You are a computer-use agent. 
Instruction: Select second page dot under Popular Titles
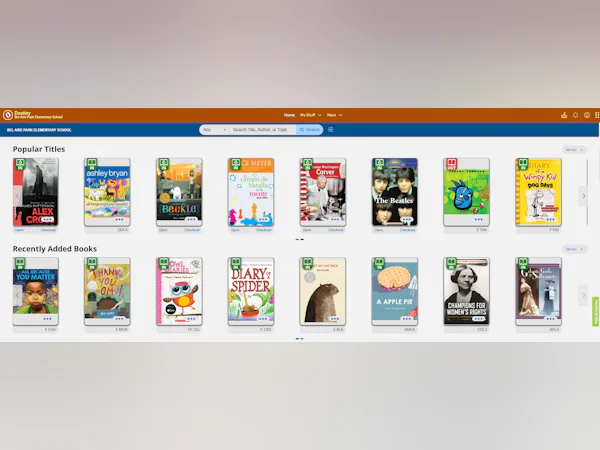(302, 240)
